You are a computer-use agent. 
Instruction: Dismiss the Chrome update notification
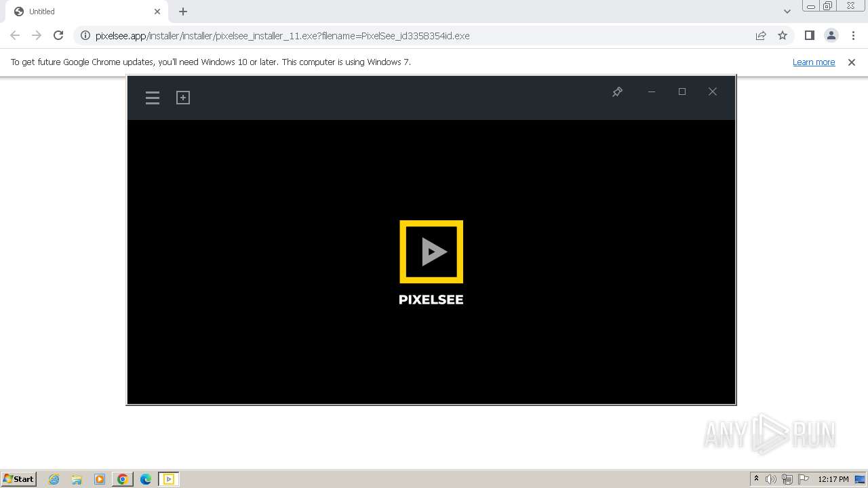(852, 62)
